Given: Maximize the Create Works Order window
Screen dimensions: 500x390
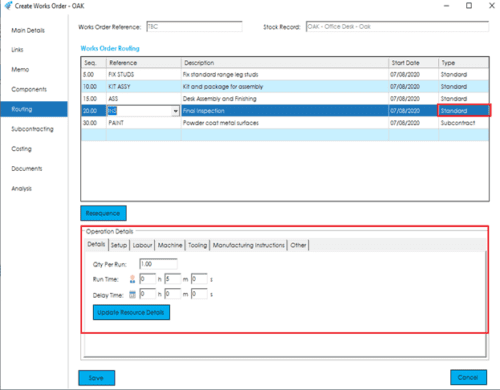Looking at the screenshot, I should (469, 6).
